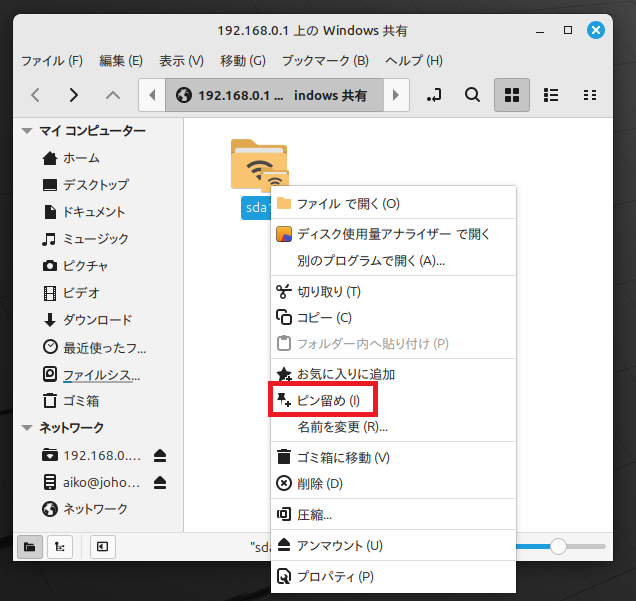Collapse the ネットワーク section

[x=27, y=428]
